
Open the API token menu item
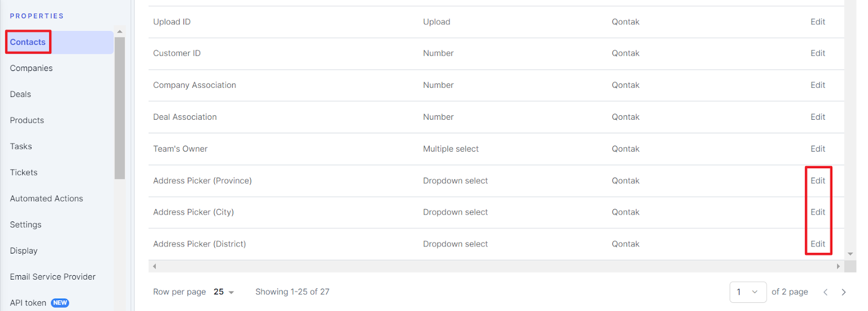(28, 303)
